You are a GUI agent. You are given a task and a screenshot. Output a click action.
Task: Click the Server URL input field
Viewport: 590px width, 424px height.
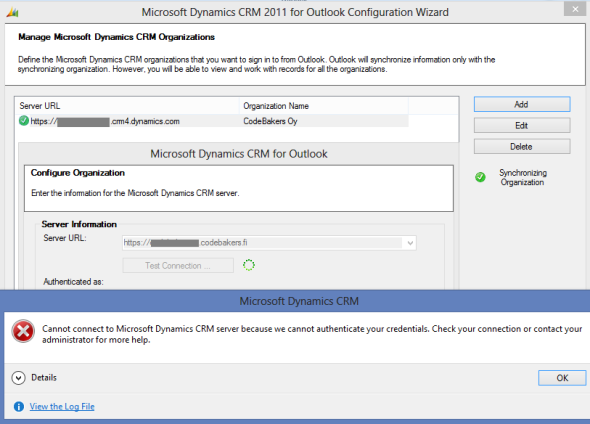(269, 243)
